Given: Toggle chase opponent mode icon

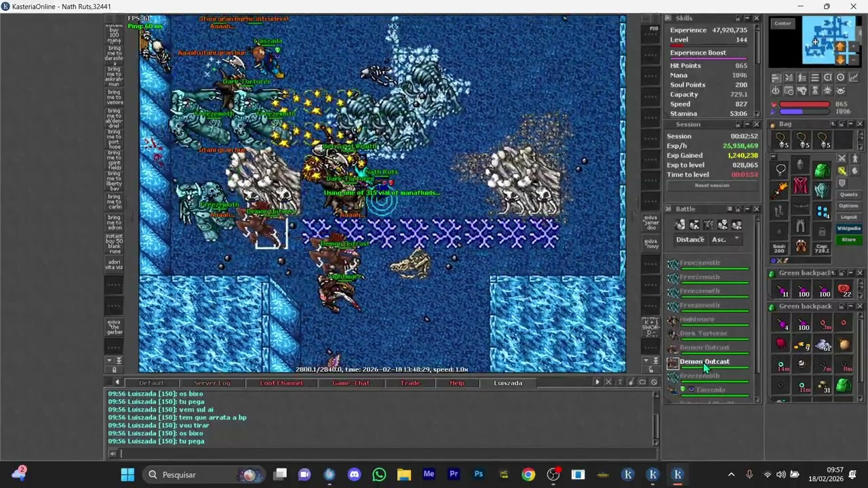Looking at the screenshot, I should pyautogui.click(x=854, y=158).
